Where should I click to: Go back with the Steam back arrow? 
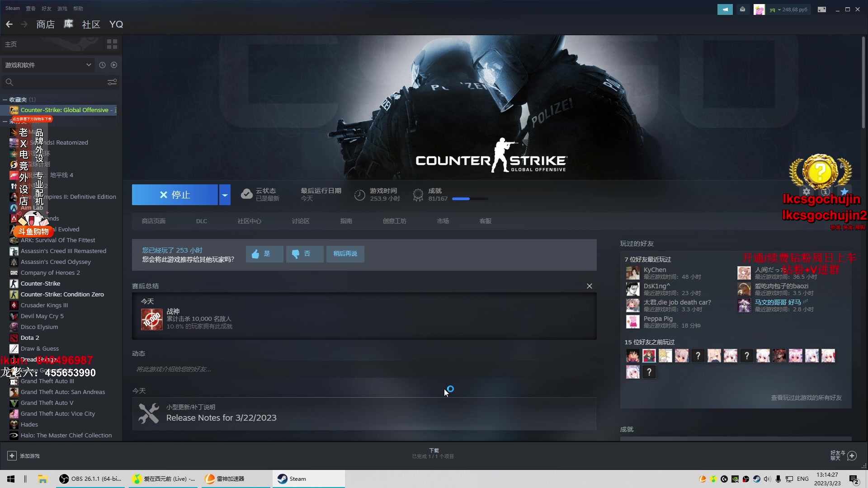9,24
